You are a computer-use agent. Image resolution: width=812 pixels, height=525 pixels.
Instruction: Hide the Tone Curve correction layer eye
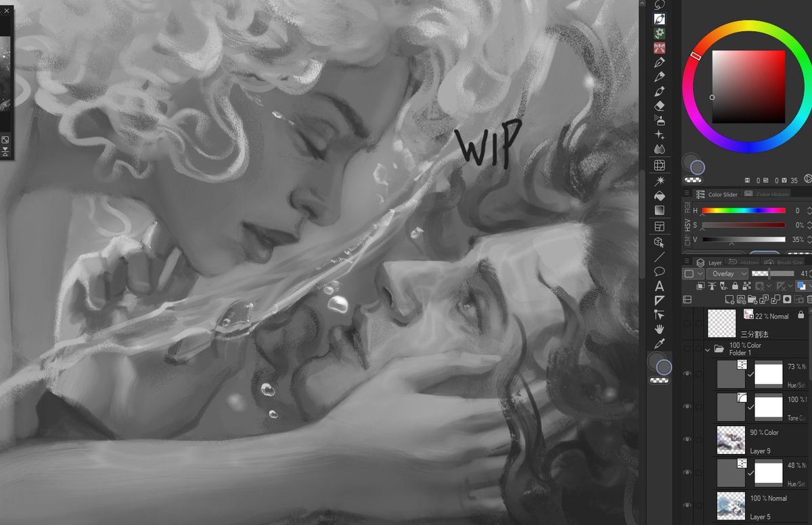coord(687,407)
